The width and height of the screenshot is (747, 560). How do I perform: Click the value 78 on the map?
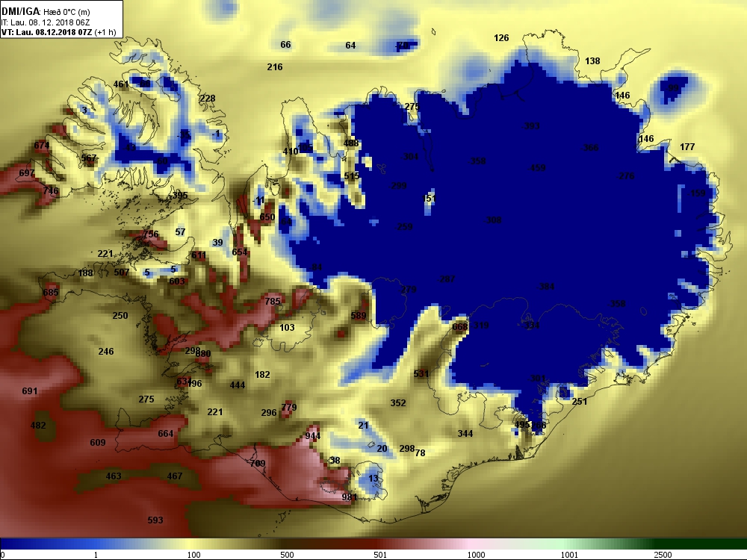click(x=420, y=453)
